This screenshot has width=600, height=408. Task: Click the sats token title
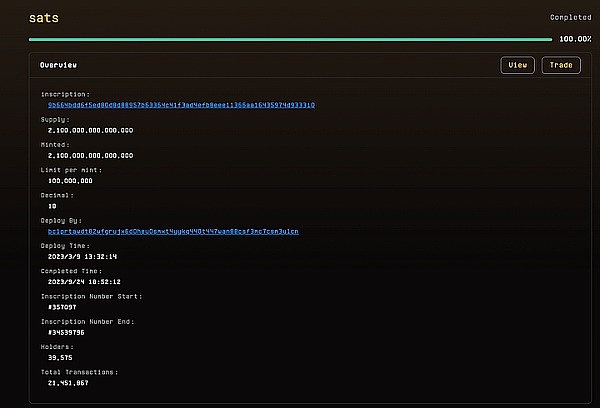click(x=46, y=17)
